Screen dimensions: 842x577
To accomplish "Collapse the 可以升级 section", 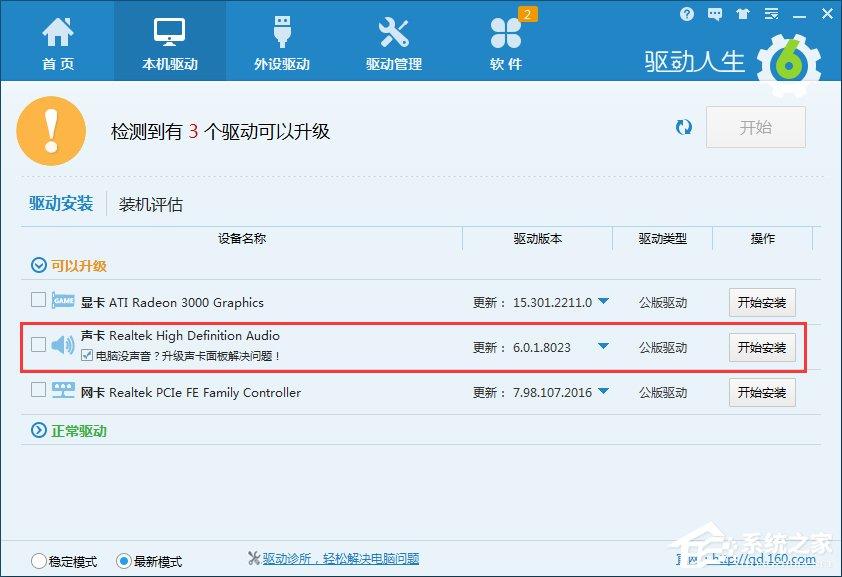I will 39,266.
